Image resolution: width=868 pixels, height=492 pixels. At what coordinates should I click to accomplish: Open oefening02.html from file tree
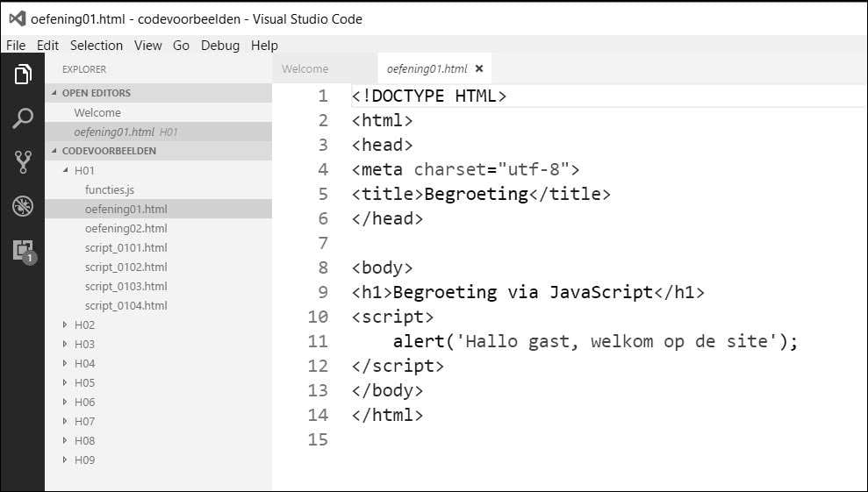point(126,228)
